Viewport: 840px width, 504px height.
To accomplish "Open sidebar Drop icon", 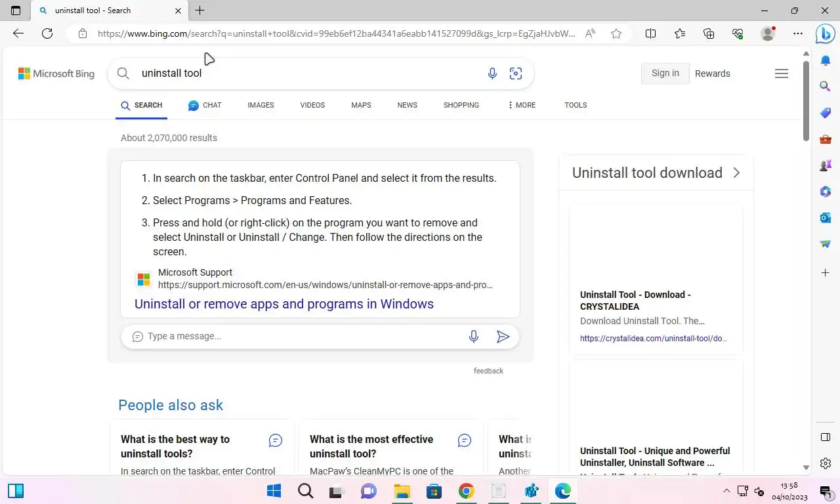I will (826, 244).
